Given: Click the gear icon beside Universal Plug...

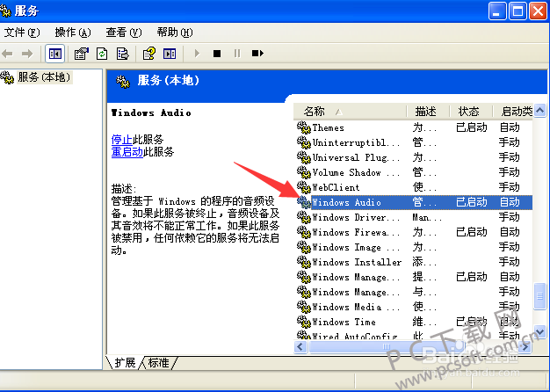Looking at the screenshot, I should [304, 157].
